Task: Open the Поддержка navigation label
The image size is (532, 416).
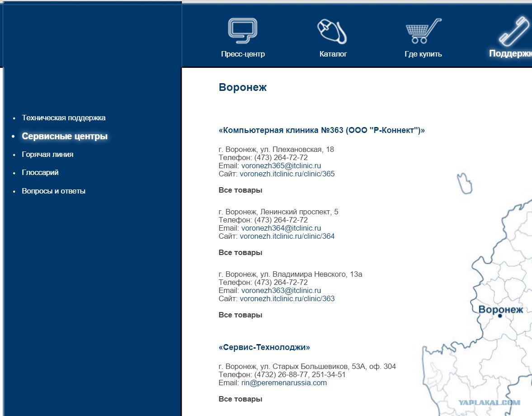Action: click(510, 53)
